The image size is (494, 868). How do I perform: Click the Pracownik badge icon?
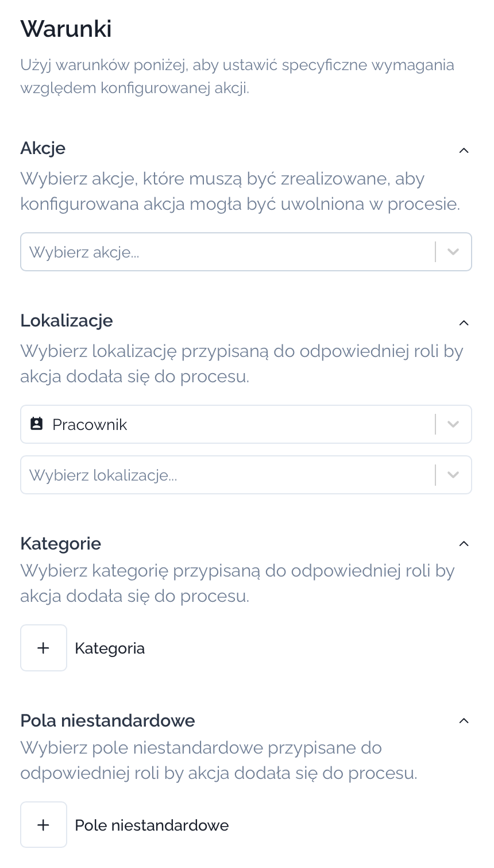37,424
